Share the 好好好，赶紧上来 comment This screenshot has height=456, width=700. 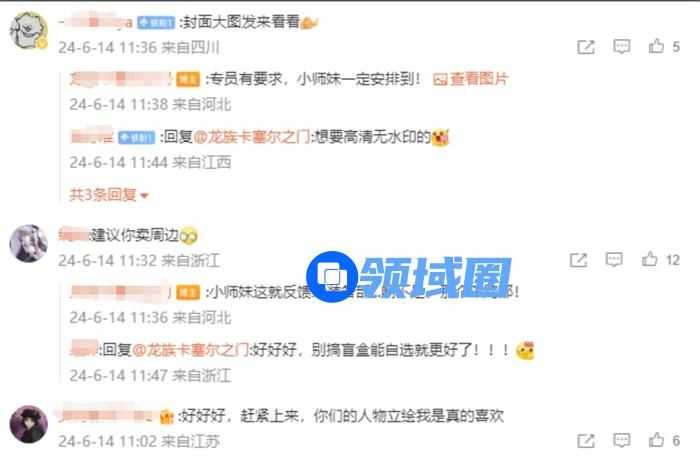(x=586, y=441)
